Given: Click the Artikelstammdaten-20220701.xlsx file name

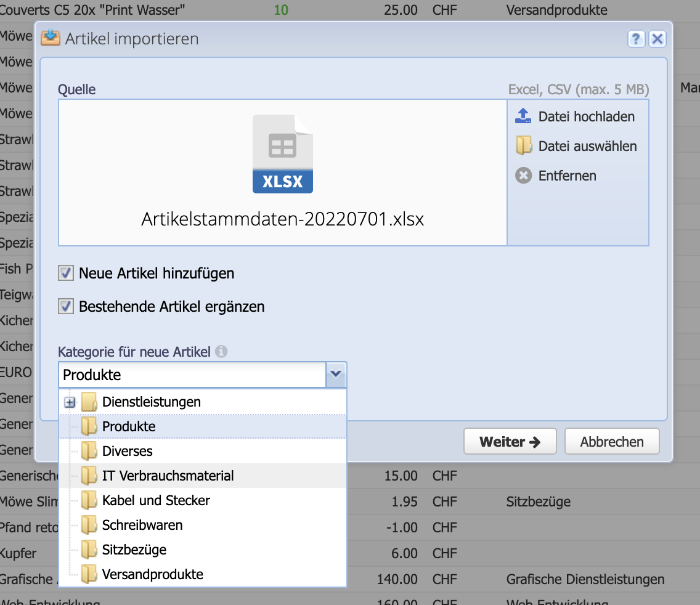Looking at the screenshot, I should coord(282,219).
